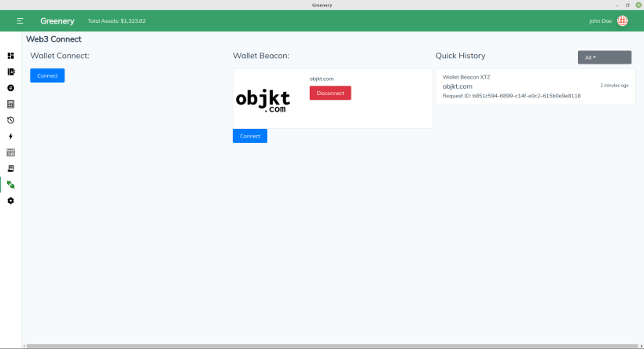
Task: Select the green Web3 connect sidebar icon
Action: pyautogui.click(x=11, y=185)
